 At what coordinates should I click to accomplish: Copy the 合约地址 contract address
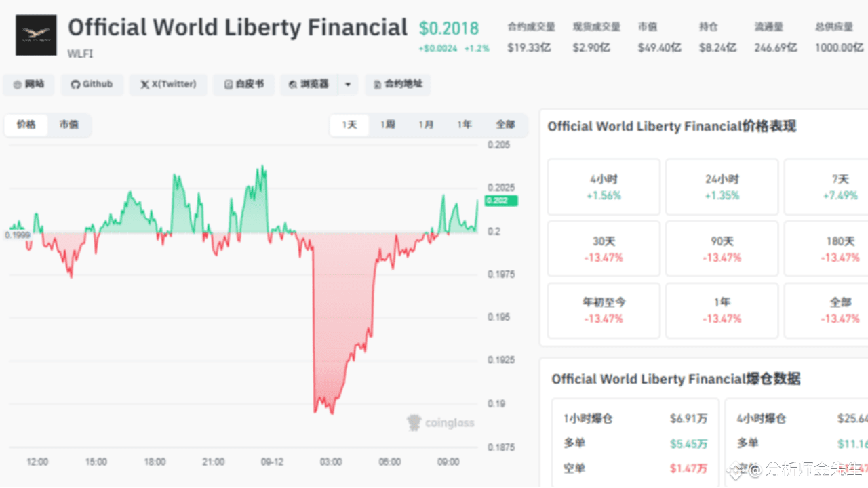click(x=397, y=85)
